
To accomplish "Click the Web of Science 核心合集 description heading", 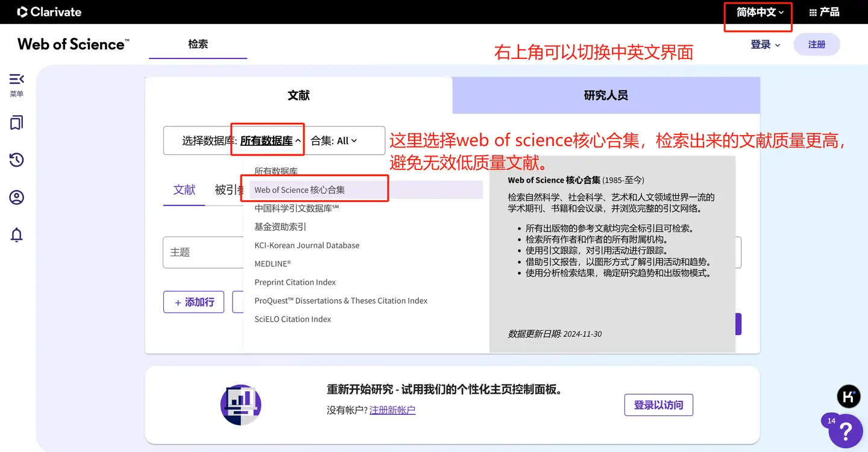I will coord(576,180).
